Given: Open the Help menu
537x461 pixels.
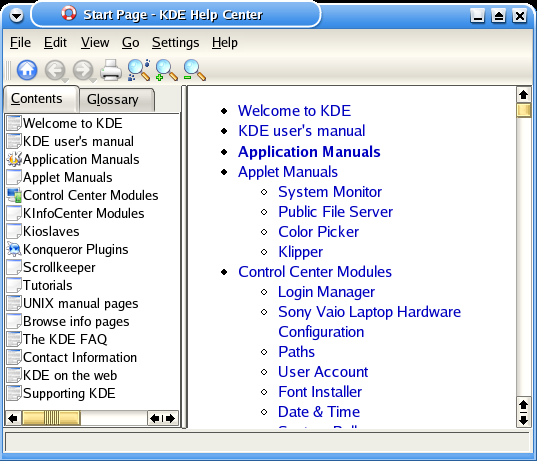Looking at the screenshot, I should click(225, 43).
